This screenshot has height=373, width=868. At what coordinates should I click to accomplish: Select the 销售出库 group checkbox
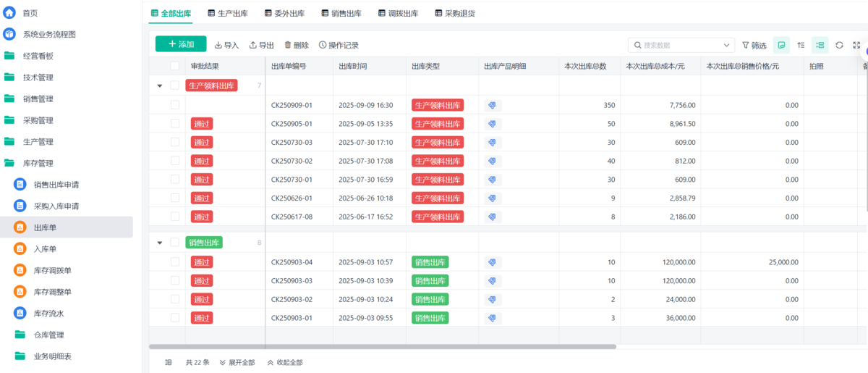point(175,243)
